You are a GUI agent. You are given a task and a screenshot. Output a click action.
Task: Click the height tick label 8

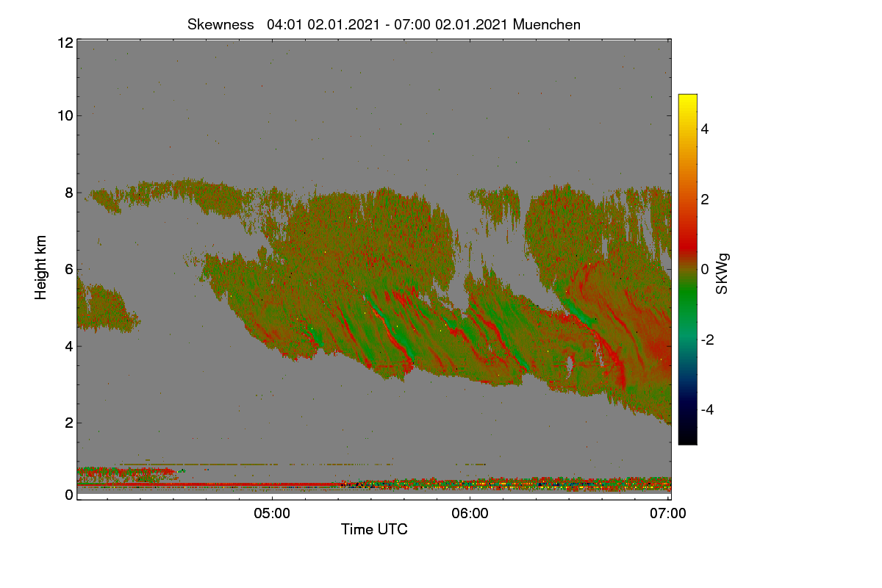[x=69, y=193]
